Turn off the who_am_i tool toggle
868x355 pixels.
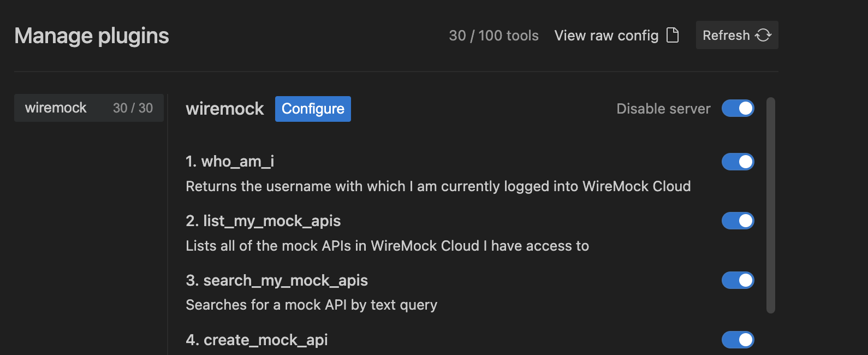click(x=738, y=162)
